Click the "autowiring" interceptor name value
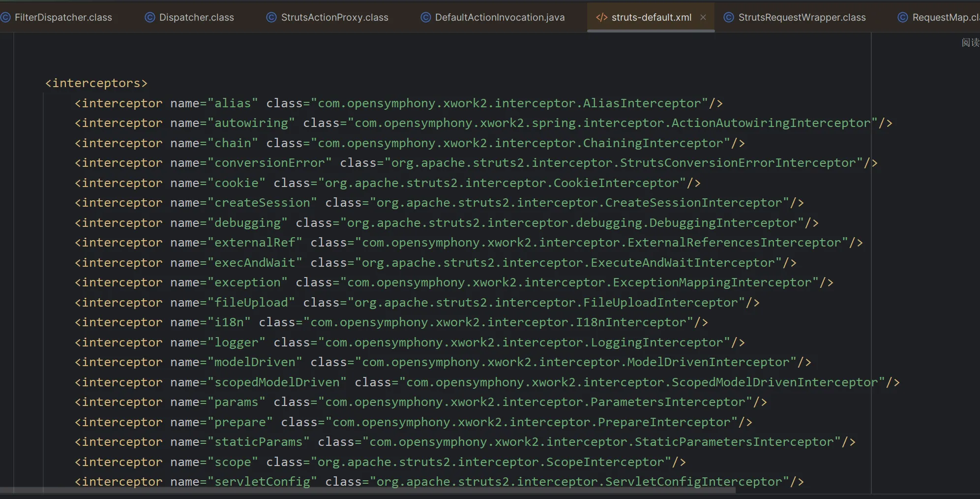The image size is (980, 499). click(251, 123)
